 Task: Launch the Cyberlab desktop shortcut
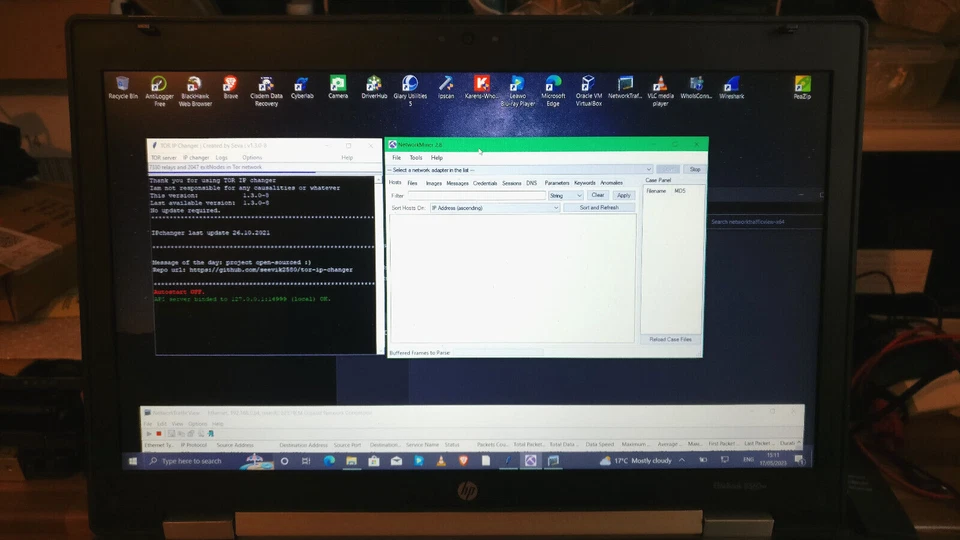coord(302,88)
